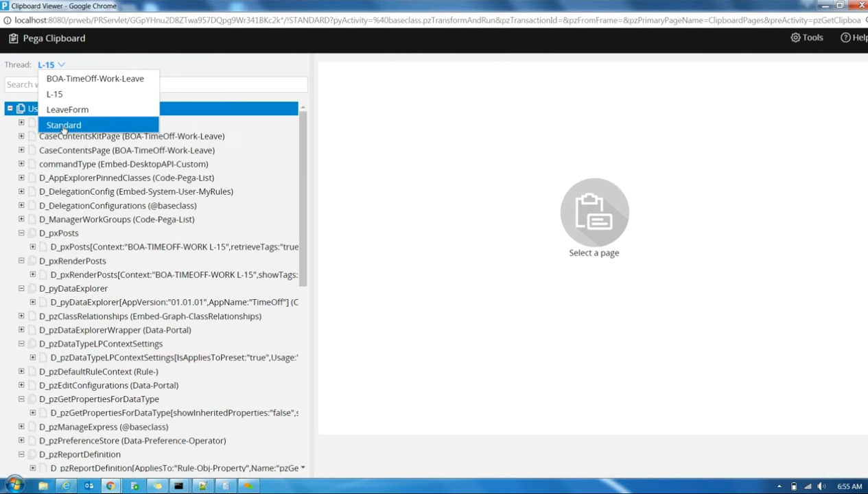Open Tools via the gear icon
Screen dimensions: 868x494
pyautogui.click(x=795, y=38)
